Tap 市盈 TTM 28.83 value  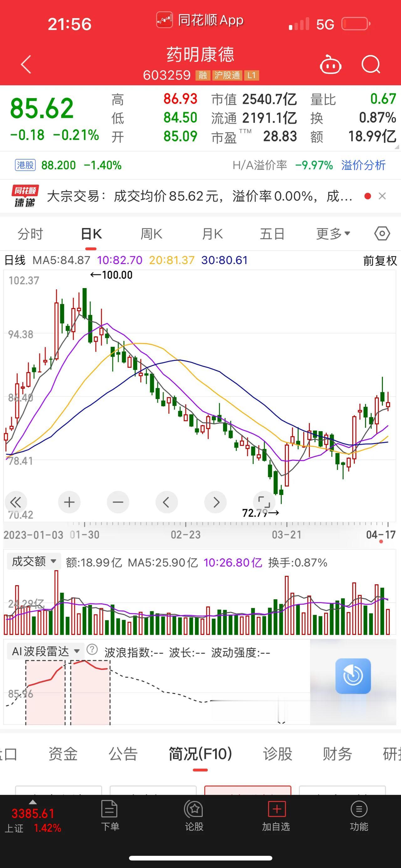click(x=280, y=136)
